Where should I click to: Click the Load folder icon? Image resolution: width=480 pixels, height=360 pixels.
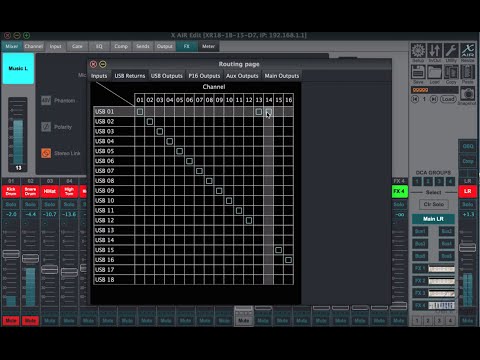click(x=435, y=72)
